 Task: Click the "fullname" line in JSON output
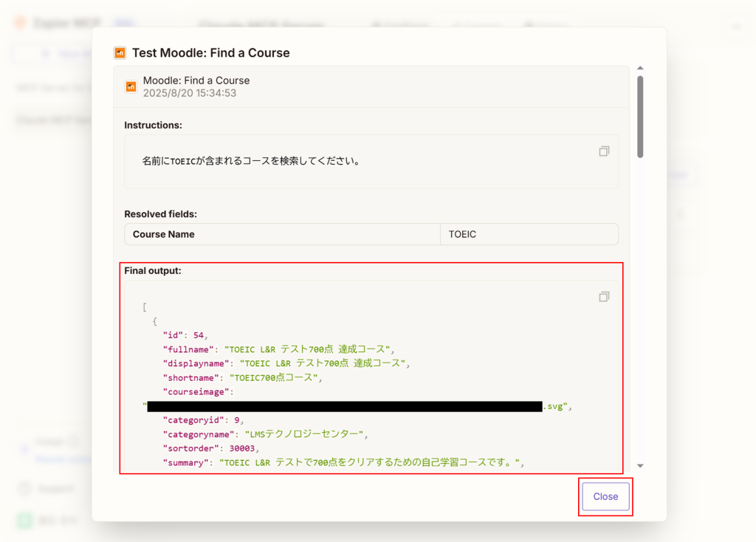tap(279, 349)
